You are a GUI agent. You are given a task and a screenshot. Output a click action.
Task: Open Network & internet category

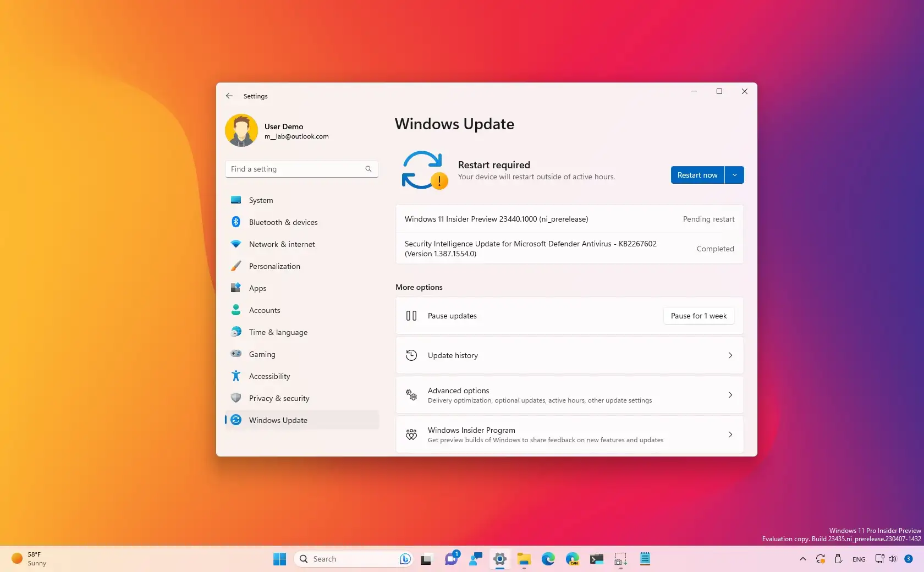click(x=302, y=244)
